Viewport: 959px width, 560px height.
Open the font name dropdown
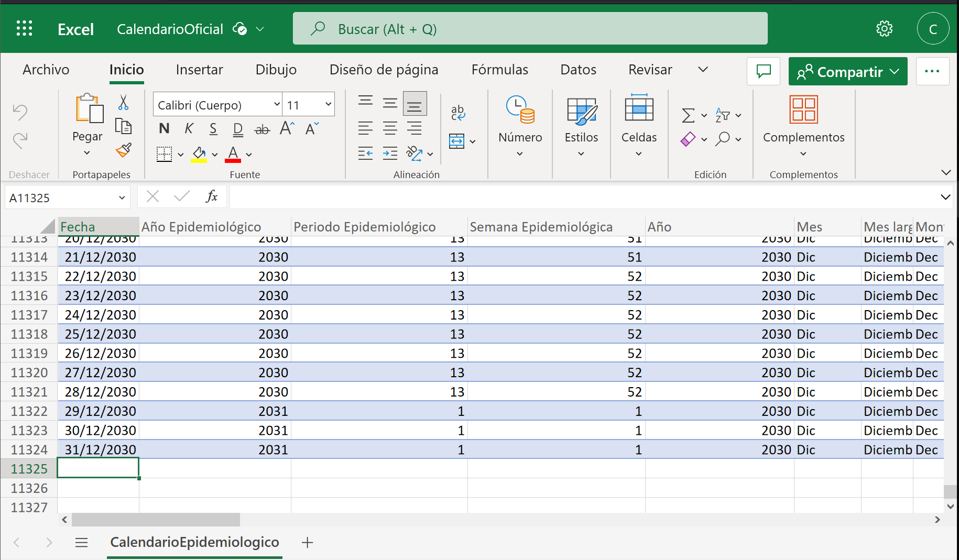click(x=277, y=104)
